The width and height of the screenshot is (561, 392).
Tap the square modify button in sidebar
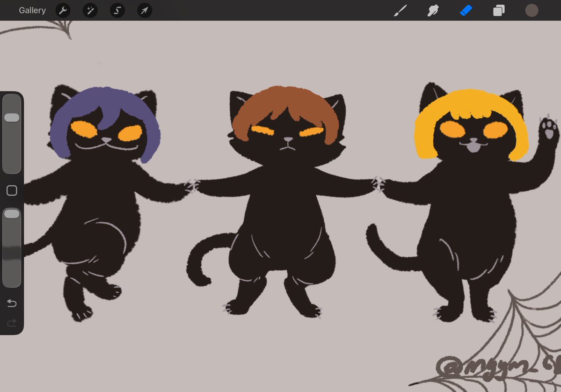point(12,191)
